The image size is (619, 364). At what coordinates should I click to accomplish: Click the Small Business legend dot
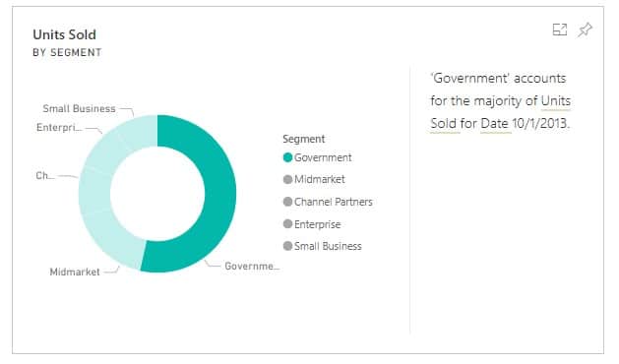pos(287,246)
